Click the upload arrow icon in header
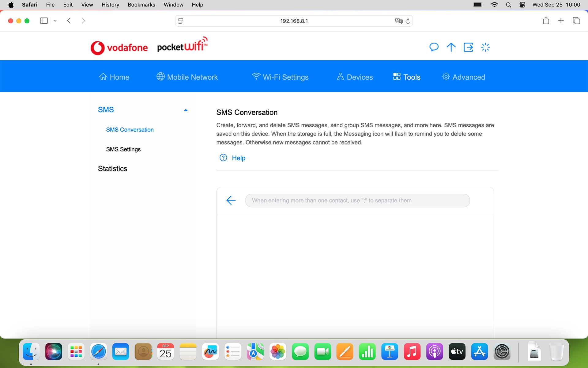 coord(451,47)
